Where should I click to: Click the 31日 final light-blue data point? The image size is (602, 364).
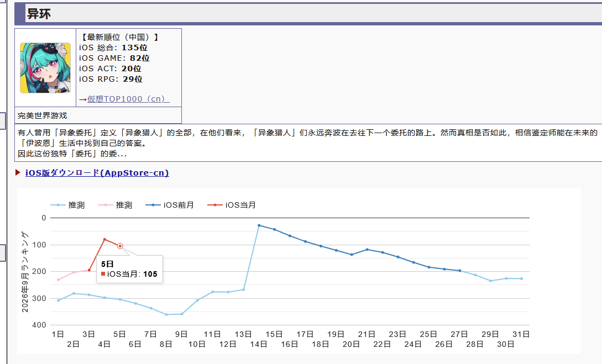tap(521, 278)
